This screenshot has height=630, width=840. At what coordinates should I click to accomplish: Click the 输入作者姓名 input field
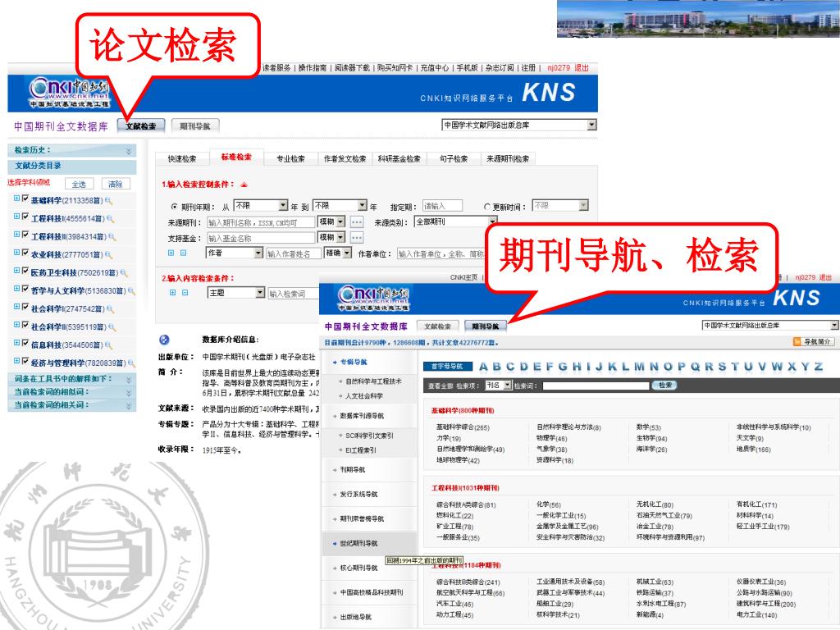pos(294,253)
